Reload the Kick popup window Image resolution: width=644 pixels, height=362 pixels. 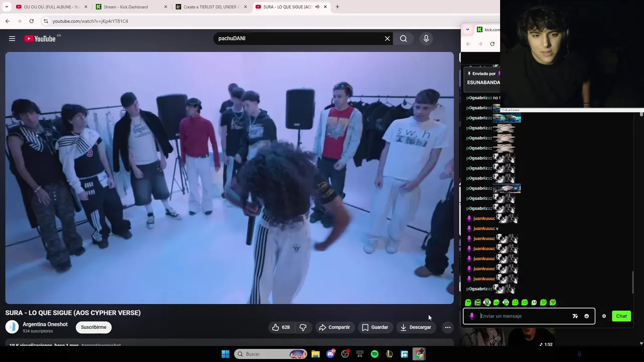(x=492, y=44)
